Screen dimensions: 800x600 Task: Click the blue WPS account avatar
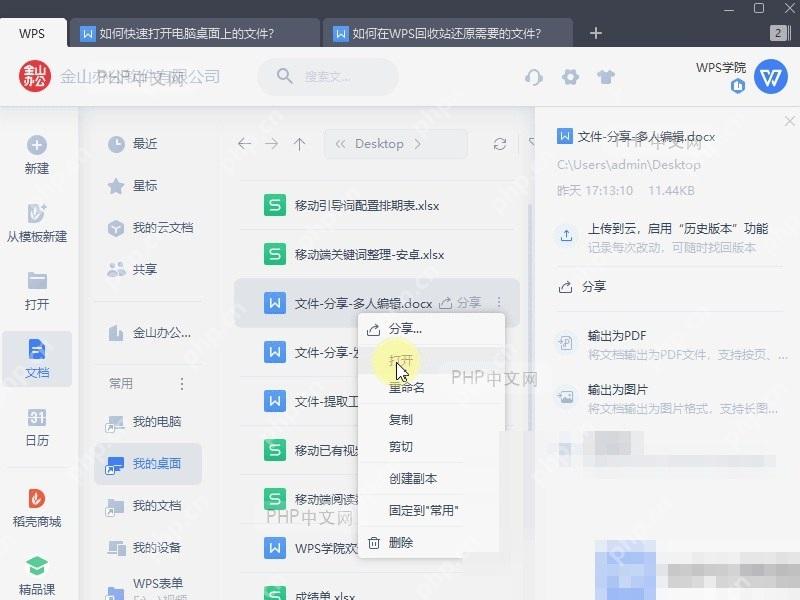click(770, 77)
